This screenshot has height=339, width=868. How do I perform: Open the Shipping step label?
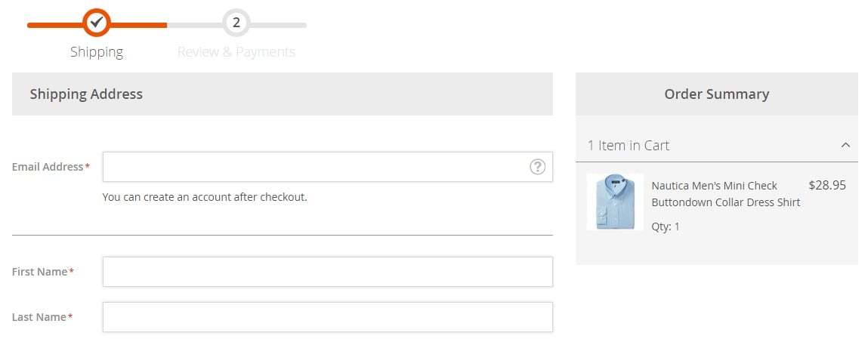point(97,52)
